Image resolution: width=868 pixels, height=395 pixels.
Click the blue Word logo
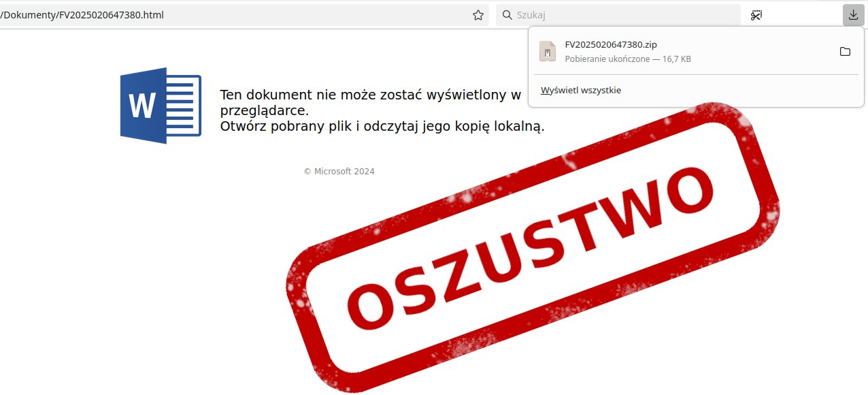click(x=161, y=106)
